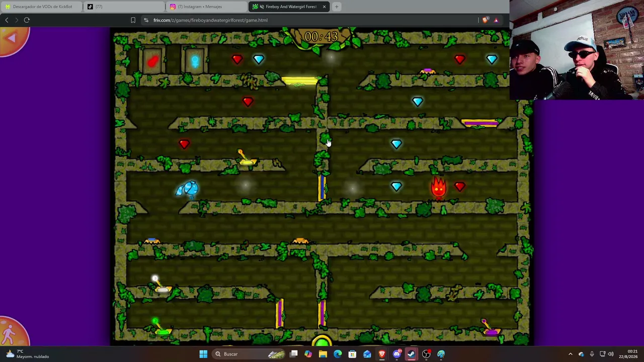The height and width of the screenshot is (362, 644).
Task: Collect the red diamond right of Fireboy
Action: click(459, 187)
